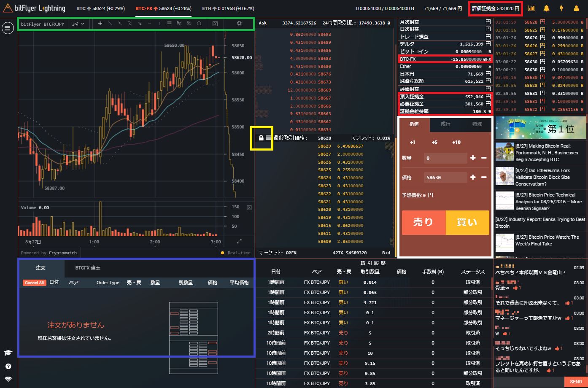Screen dimensions: 588x388
Task: Open the user account icon
Action: tap(576, 8)
